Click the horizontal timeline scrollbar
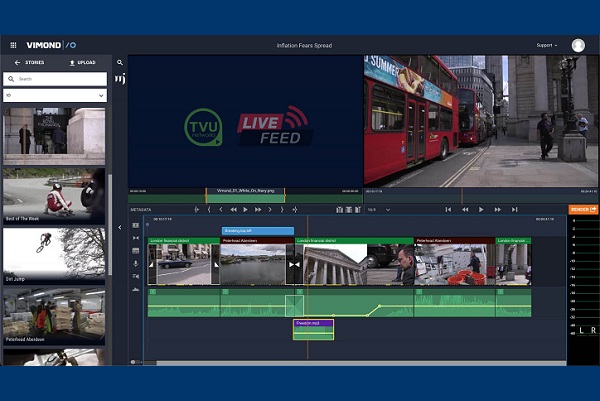Viewport: 600px width, 401px height. (361, 363)
